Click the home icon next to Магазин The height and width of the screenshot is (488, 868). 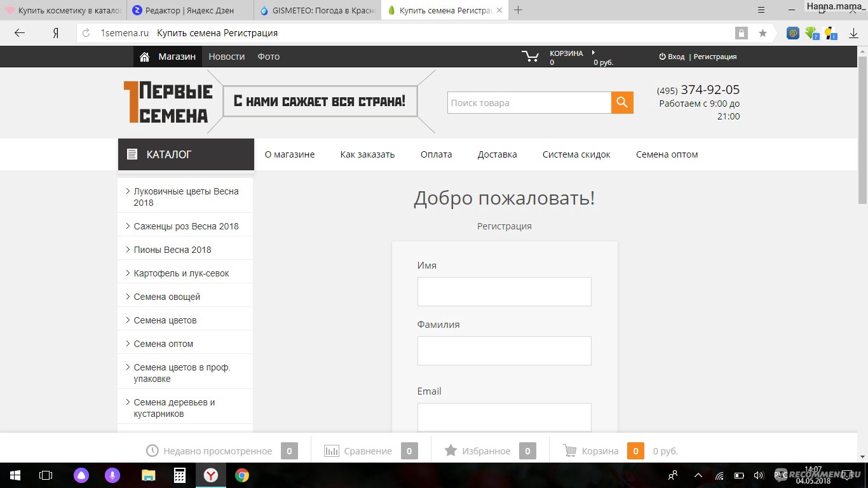pyautogui.click(x=144, y=57)
